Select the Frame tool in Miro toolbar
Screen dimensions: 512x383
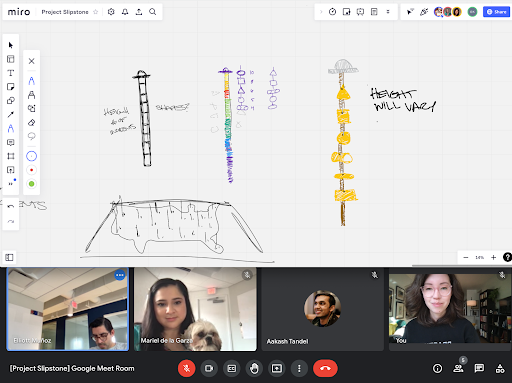[11, 156]
